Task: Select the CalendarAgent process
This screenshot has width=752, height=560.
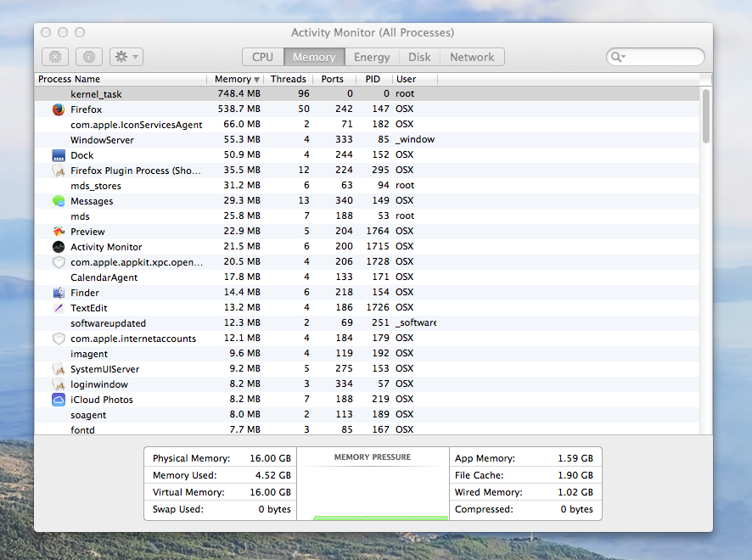Action: click(x=104, y=277)
